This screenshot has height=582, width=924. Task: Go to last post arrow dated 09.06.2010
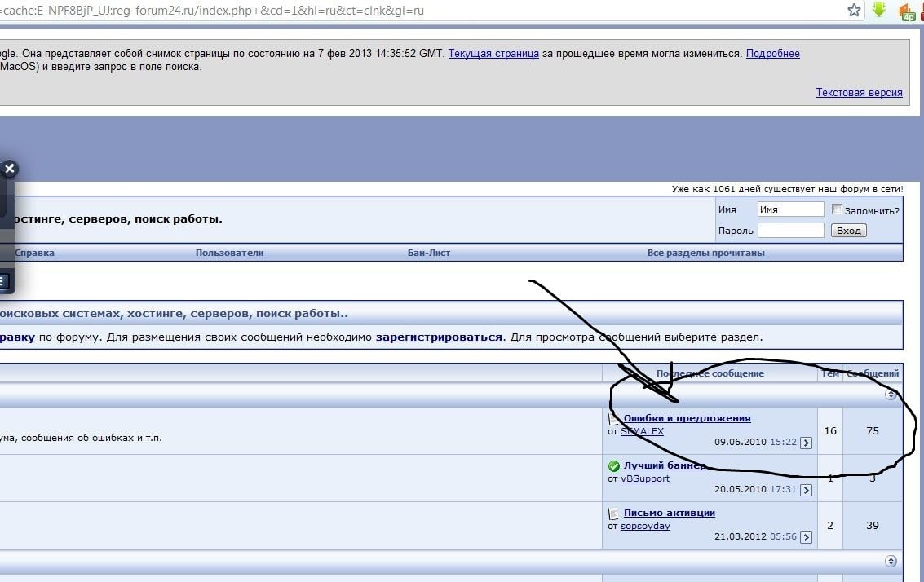pos(806,443)
